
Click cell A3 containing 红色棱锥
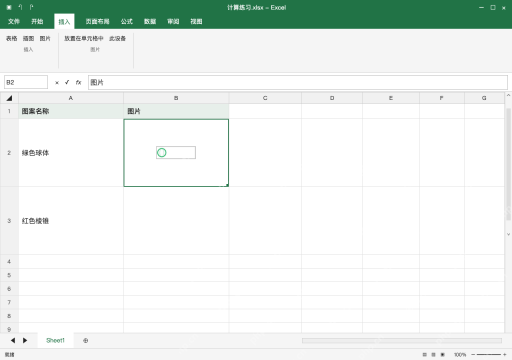(x=71, y=221)
